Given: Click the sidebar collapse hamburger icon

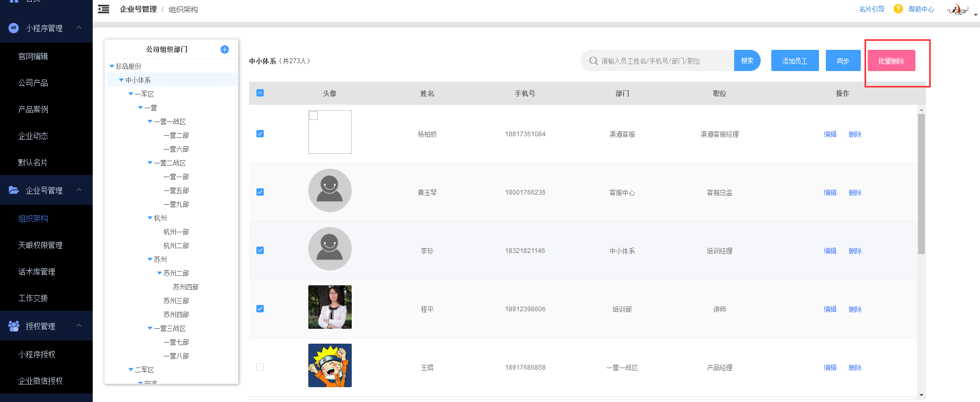Looking at the screenshot, I should click(x=104, y=9).
